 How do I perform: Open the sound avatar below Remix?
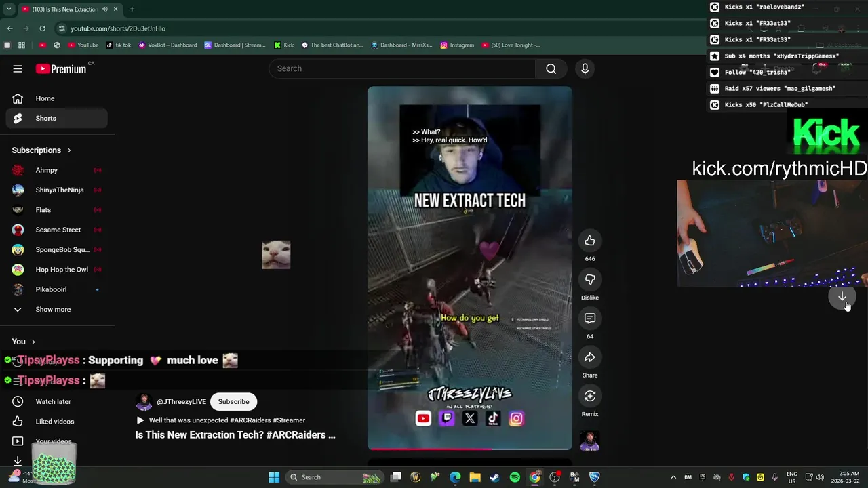[590, 441]
